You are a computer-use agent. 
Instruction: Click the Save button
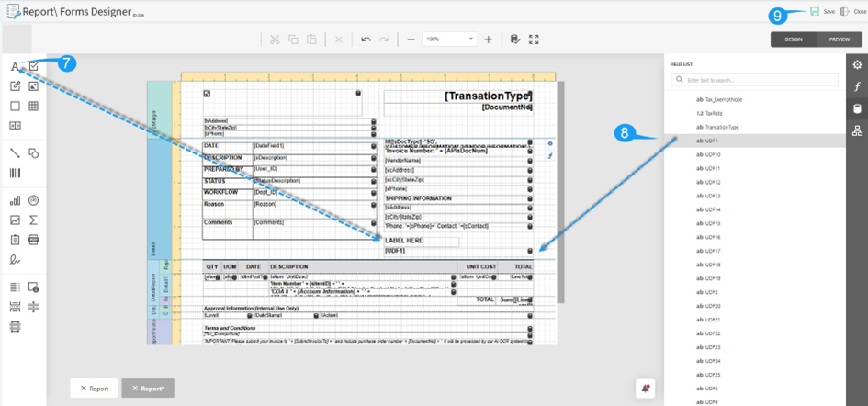[x=822, y=11]
